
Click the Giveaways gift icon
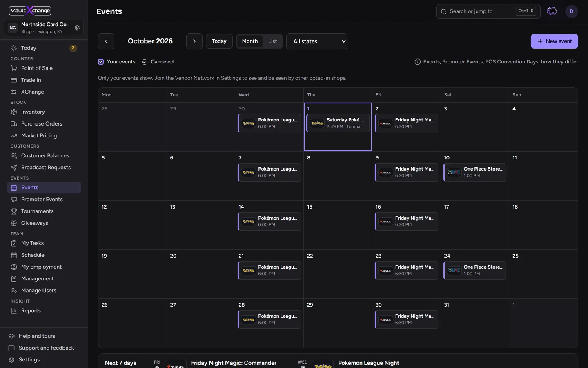click(x=14, y=223)
